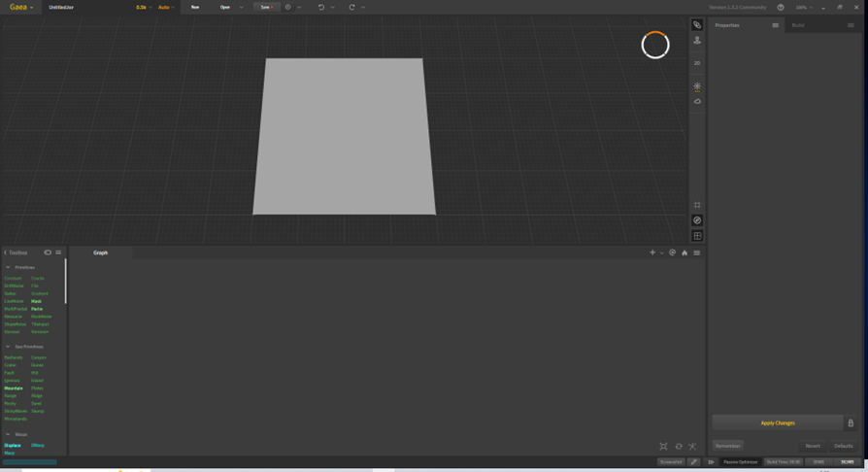Open the link/chain view icon in viewport sidebar
Image resolution: width=868 pixels, height=472 pixels.
tap(697, 25)
